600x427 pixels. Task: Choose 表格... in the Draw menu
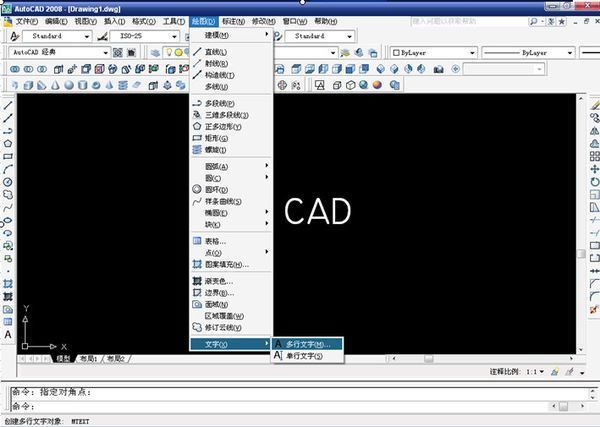point(232,241)
